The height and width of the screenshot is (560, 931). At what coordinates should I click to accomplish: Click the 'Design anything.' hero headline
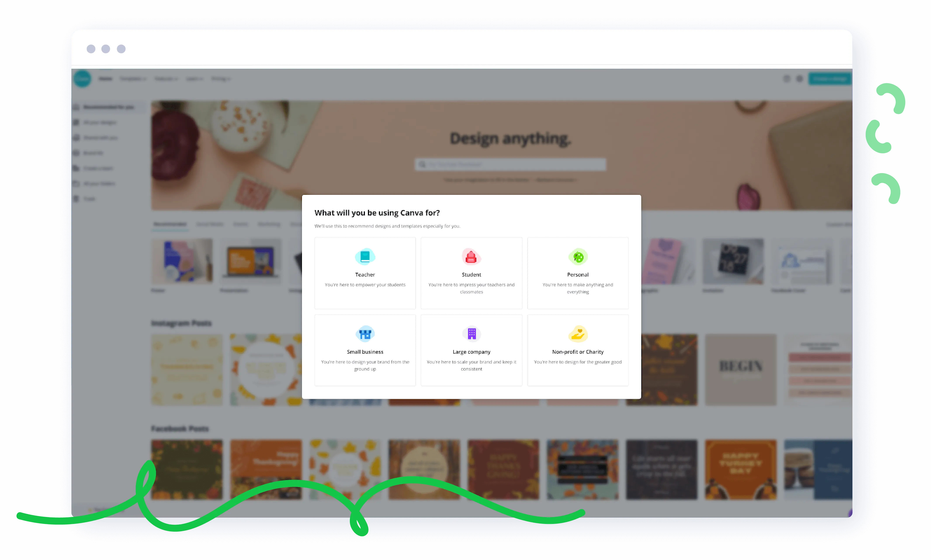[x=510, y=138]
